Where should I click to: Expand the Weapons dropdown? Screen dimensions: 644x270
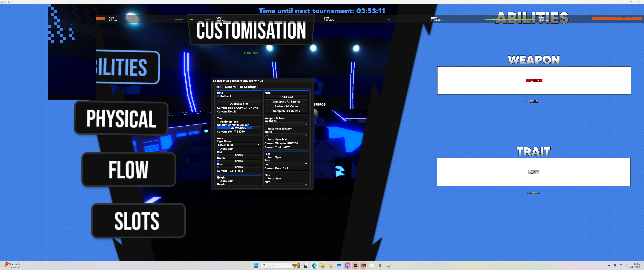tap(286, 124)
